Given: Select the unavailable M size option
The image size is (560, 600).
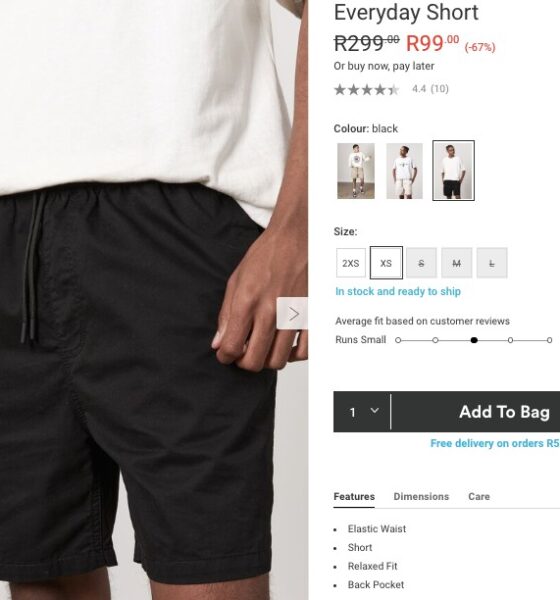Looking at the screenshot, I should [x=457, y=263].
